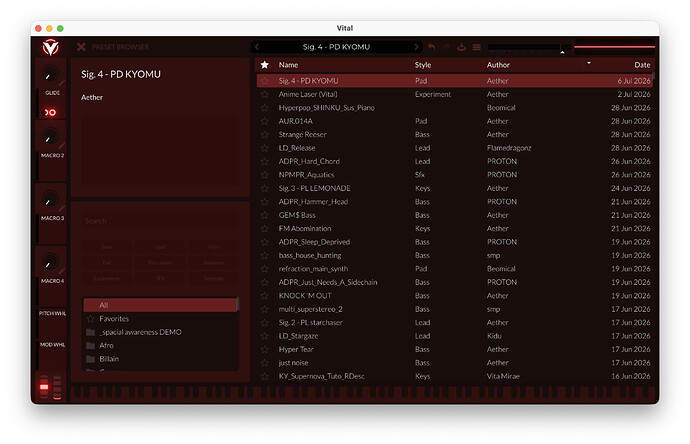Star the just noise preset
The height and width of the screenshot is (444, 690).
click(264, 363)
